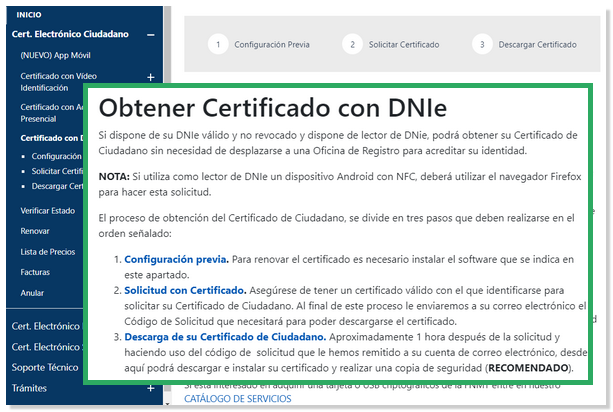This screenshot has width=613, height=412.
Task: Go to INICIO in the sidebar
Action: (x=29, y=15)
